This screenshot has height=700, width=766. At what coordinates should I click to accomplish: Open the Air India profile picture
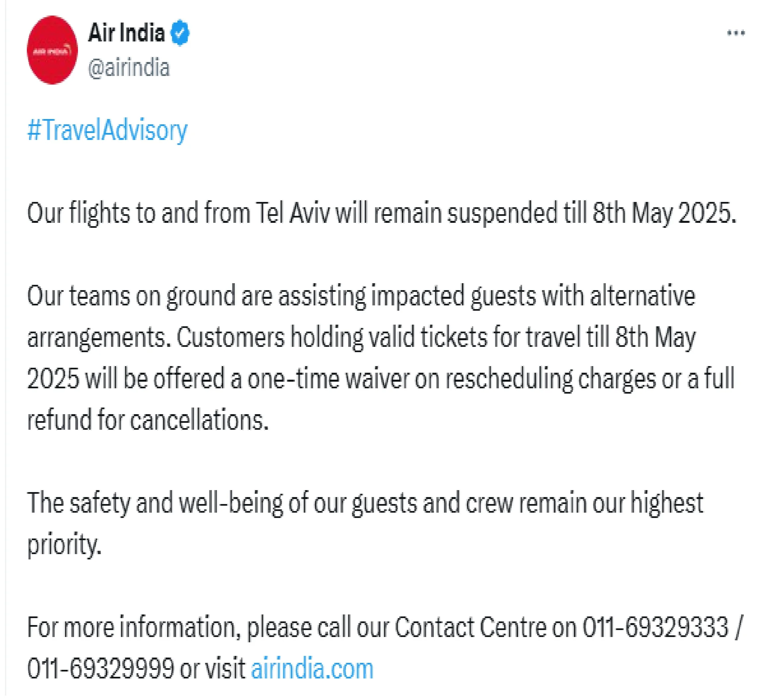pyautogui.click(x=52, y=50)
